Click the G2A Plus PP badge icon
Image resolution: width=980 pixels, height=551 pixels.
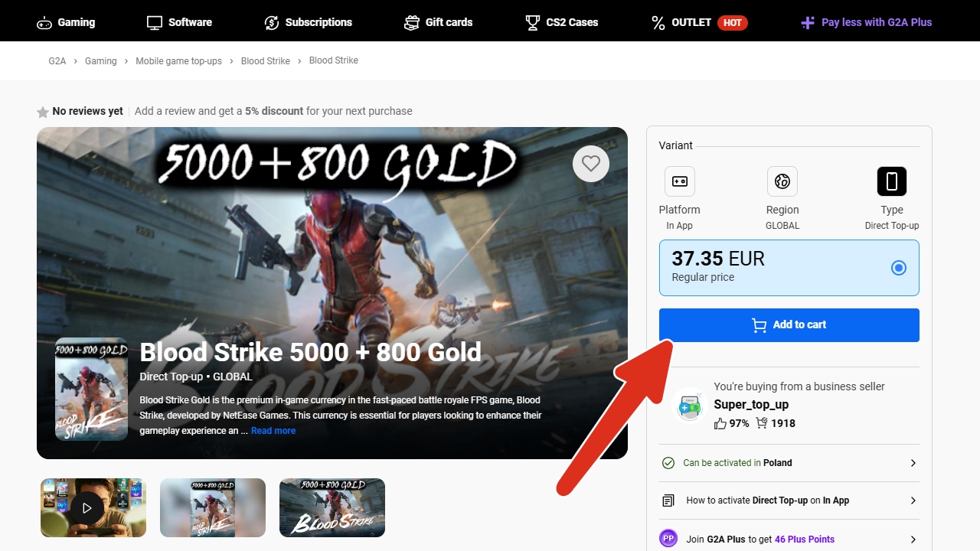[x=668, y=539]
